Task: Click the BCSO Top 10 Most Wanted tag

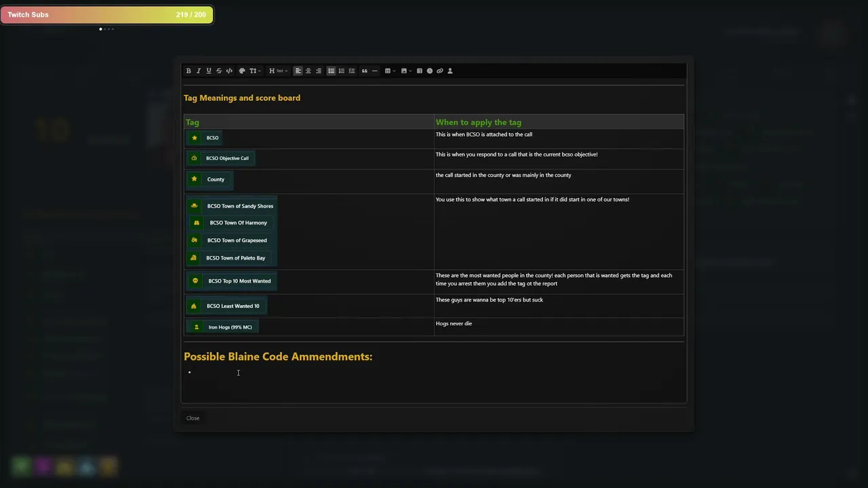Action: pos(232,281)
